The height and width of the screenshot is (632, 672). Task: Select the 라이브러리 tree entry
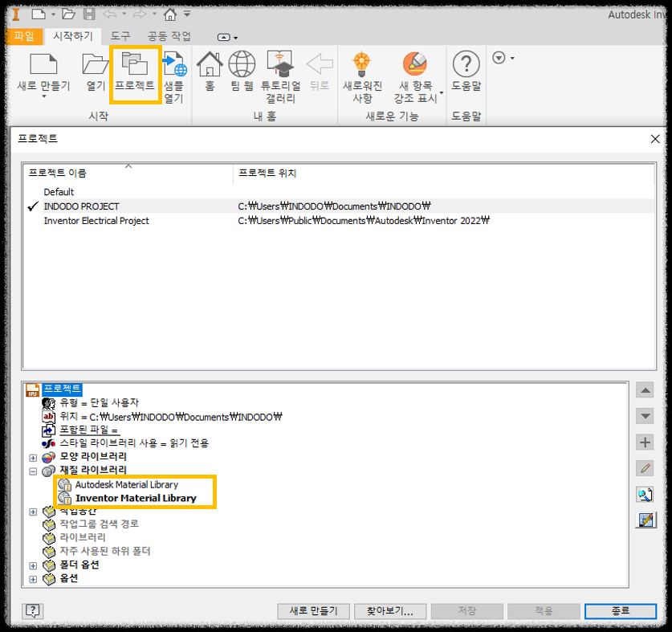point(83,537)
